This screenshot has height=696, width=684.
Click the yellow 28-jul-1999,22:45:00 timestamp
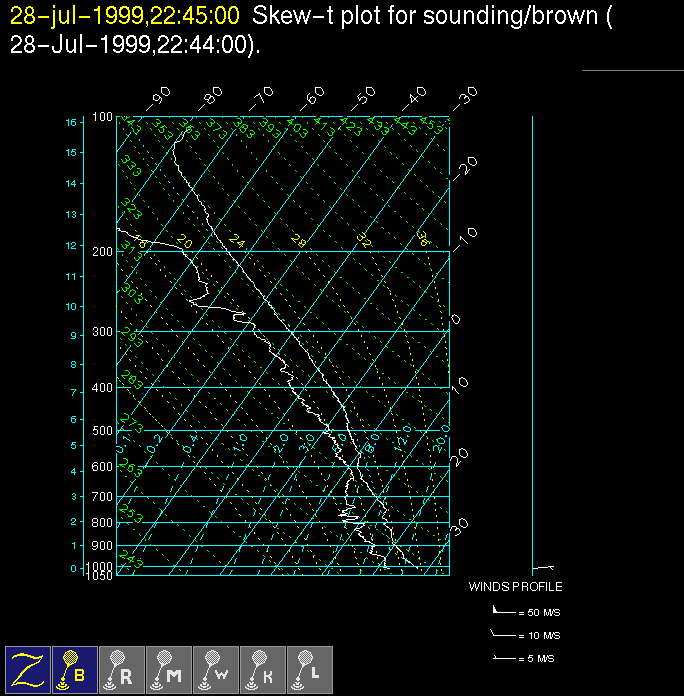click(x=125, y=16)
